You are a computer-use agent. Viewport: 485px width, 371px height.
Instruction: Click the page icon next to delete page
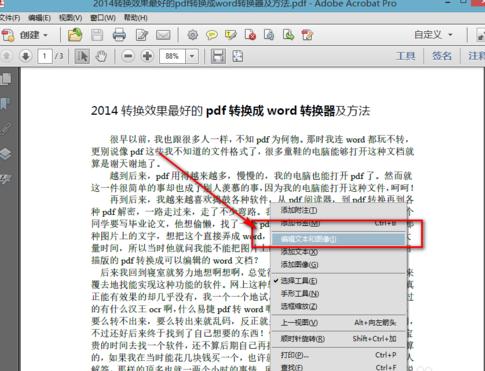click(x=269, y=35)
